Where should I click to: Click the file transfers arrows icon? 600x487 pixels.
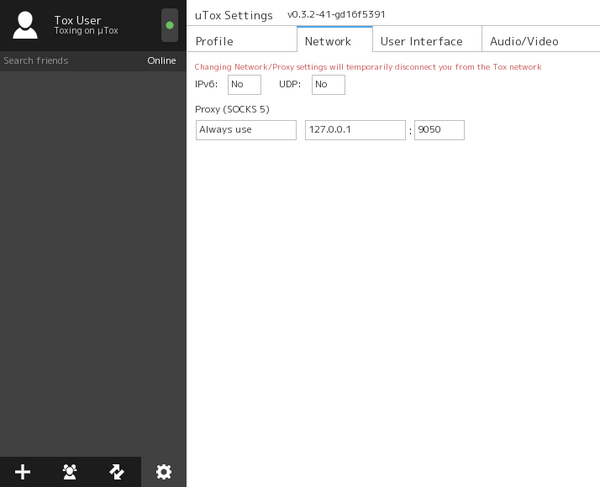(x=117, y=472)
